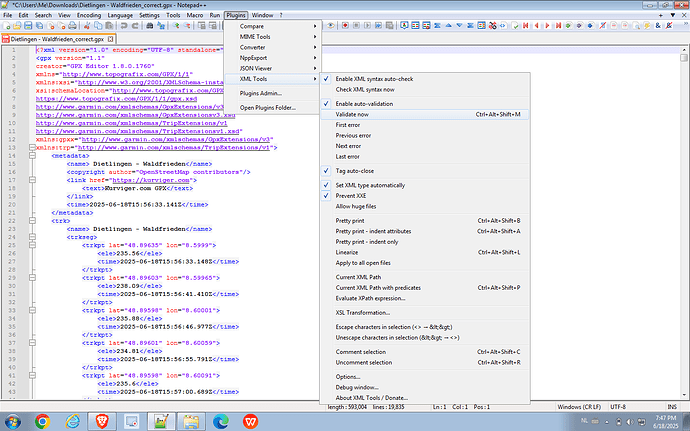Open the Macro menu
690x431 pixels.
[195, 15]
